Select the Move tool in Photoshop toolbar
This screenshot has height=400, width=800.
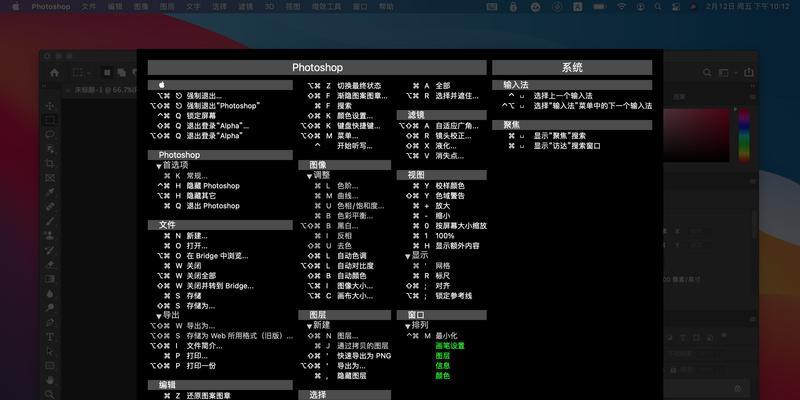tap(50, 106)
